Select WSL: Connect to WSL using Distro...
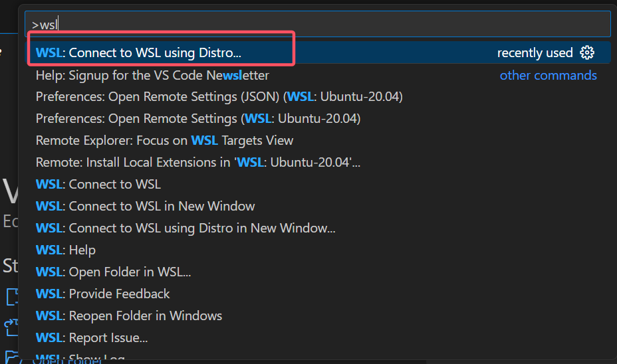Screen dimensions: 617x364 click(318, 52)
